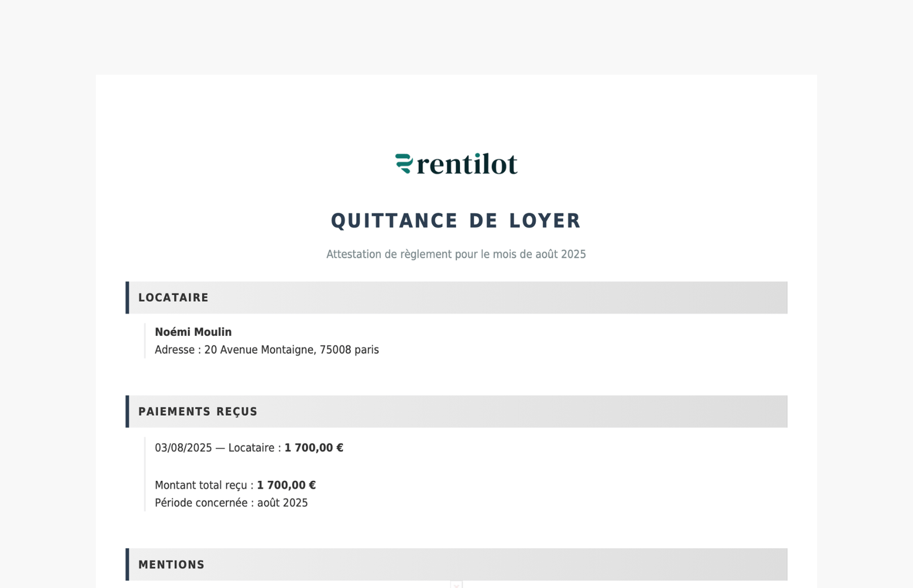The image size is (913, 588).
Task: Click the Quittance de Loyer title
Action: pyautogui.click(x=456, y=221)
